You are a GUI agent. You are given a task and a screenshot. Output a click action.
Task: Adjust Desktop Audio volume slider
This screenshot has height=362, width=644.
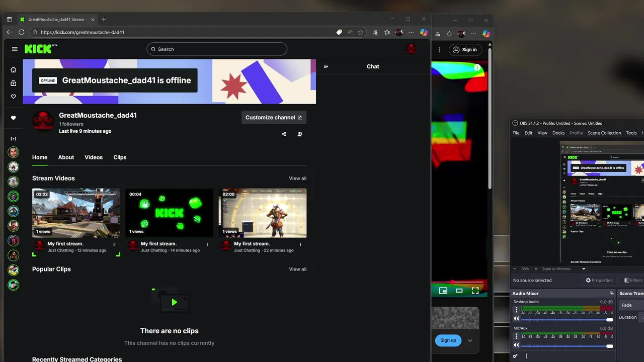click(x=567, y=319)
